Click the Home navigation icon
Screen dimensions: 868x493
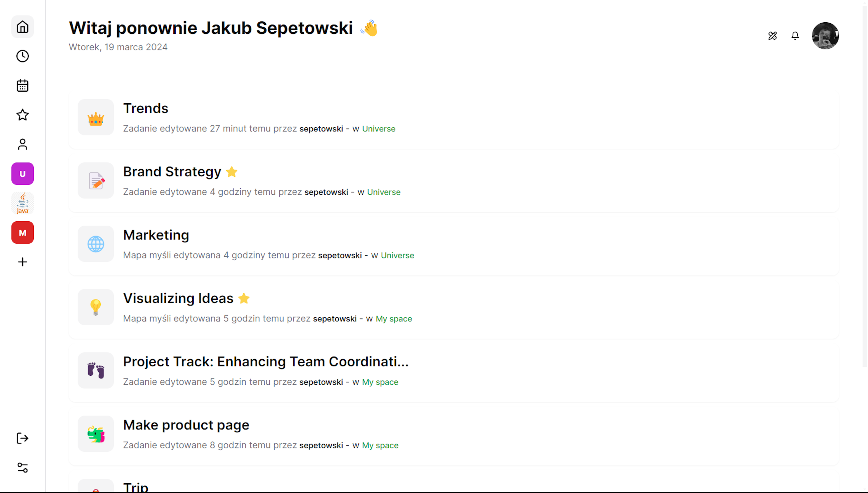coord(23,27)
